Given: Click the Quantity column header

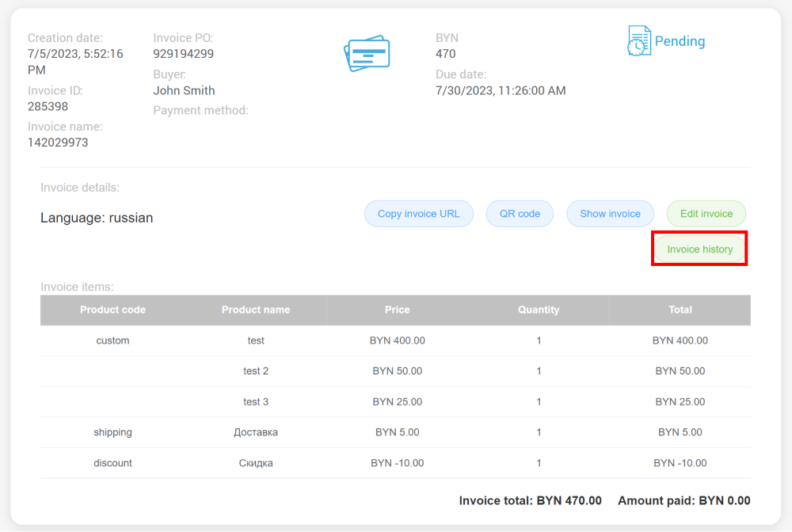Looking at the screenshot, I should click(539, 310).
